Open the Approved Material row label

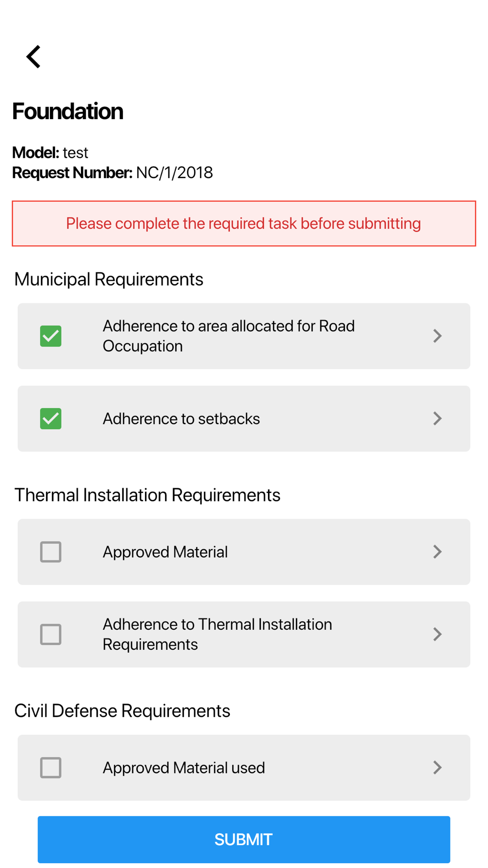(165, 552)
